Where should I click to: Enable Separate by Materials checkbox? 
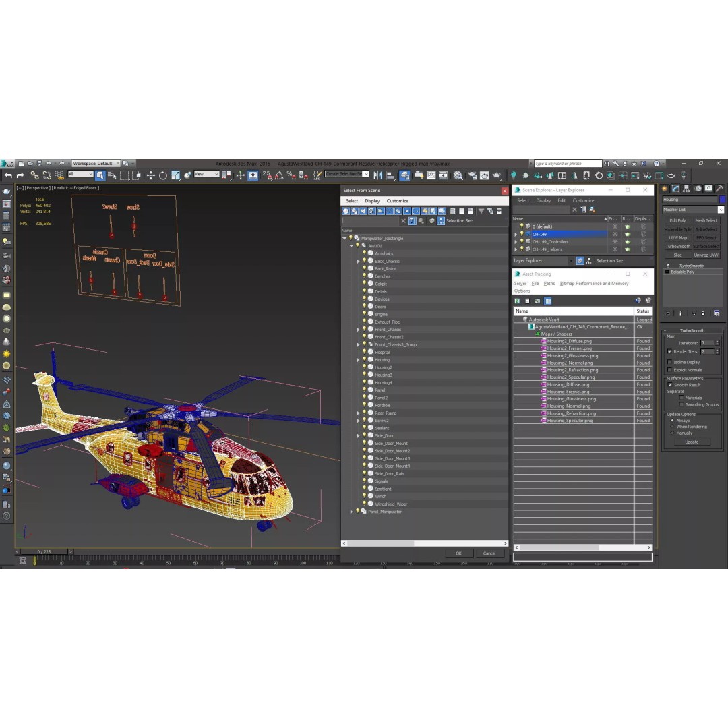click(x=681, y=398)
